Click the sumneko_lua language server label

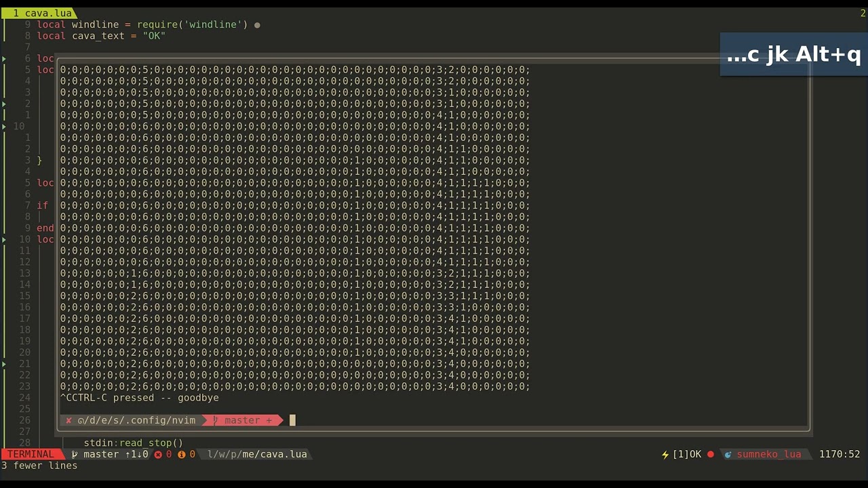tap(769, 454)
